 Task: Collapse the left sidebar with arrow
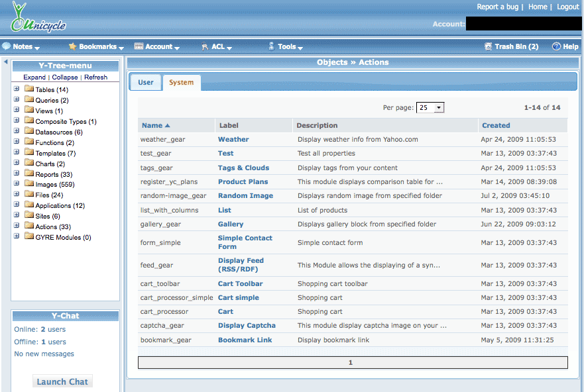coord(5,62)
